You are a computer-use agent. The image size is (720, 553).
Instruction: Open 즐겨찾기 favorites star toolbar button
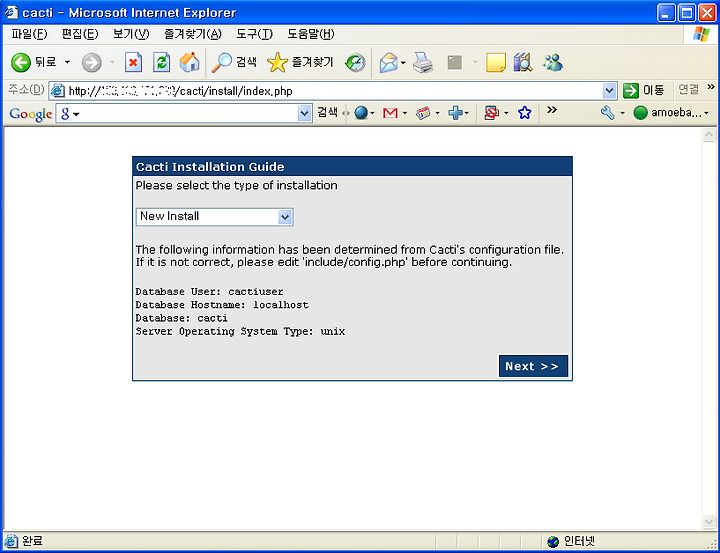(x=300, y=62)
